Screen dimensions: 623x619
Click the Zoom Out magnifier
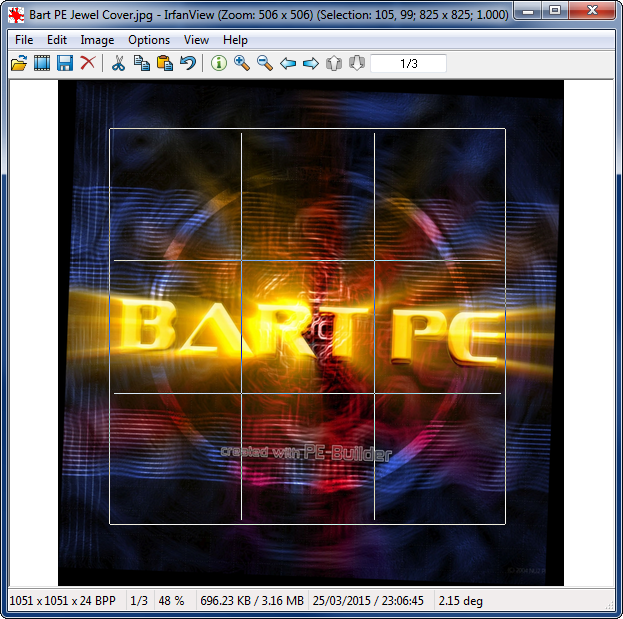(265, 63)
